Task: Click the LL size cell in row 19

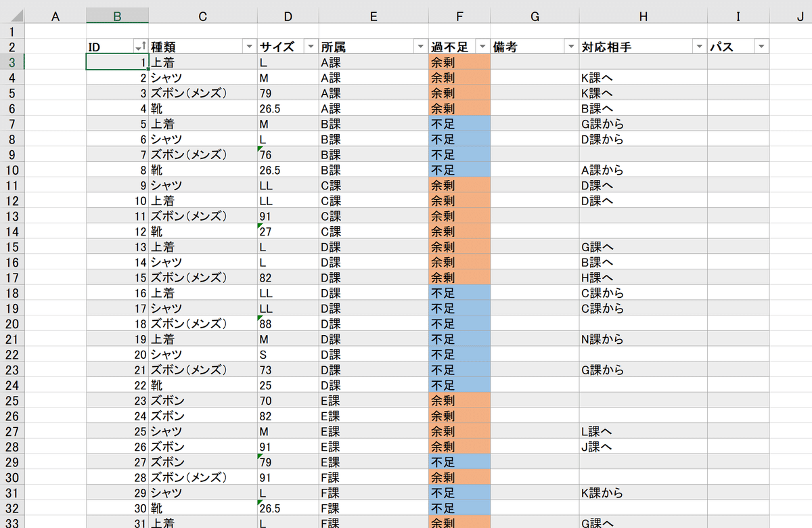Action: (288, 308)
